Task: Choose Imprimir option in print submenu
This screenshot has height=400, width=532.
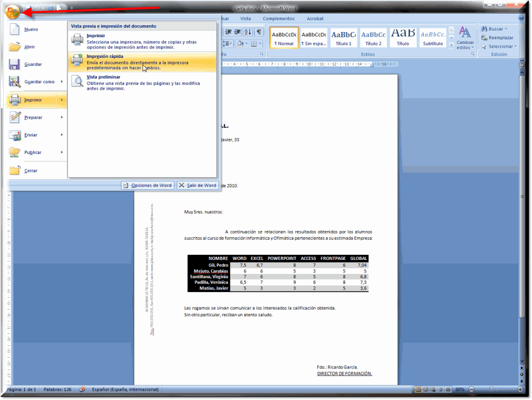Action: [142, 41]
